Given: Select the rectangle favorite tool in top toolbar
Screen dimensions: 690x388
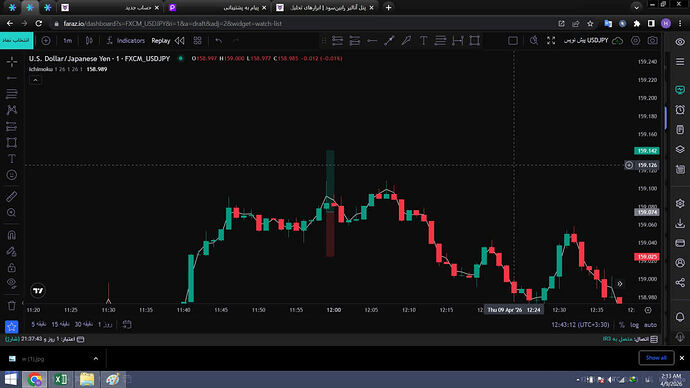Looking at the screenshot, I should pyautogui.click(x=475, y=40).
